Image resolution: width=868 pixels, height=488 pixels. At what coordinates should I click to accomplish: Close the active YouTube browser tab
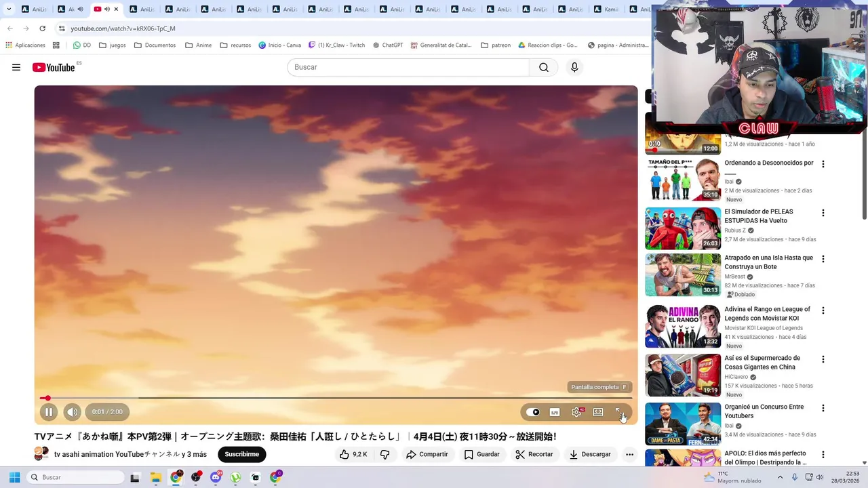(116, 9)
